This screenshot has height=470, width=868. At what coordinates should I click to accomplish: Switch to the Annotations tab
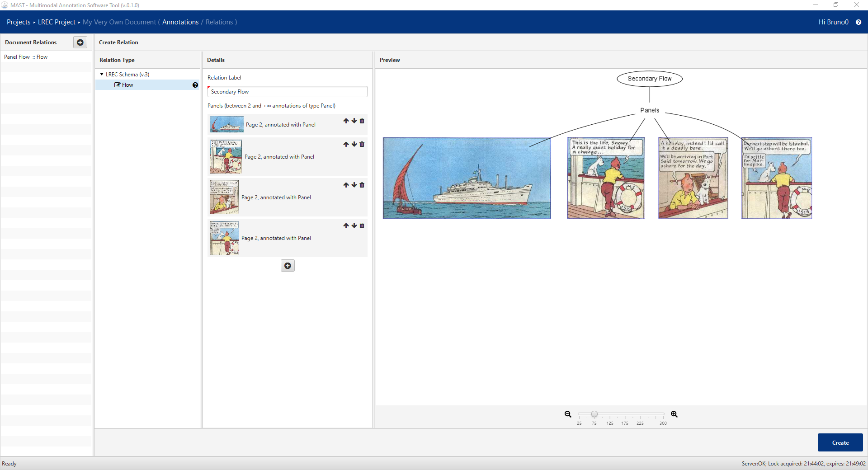tap(180, 22)
